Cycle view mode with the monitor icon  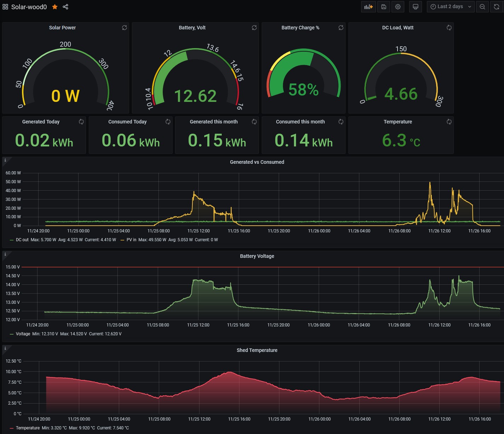[416, 7]
